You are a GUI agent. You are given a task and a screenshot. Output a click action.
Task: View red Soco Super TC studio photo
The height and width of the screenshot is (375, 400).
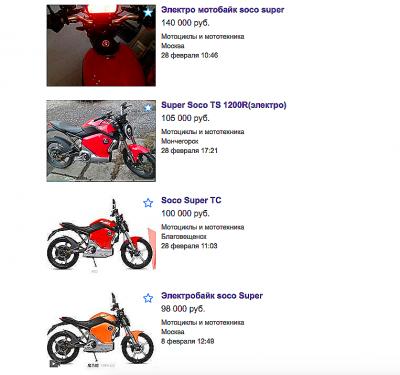point(101,235)
